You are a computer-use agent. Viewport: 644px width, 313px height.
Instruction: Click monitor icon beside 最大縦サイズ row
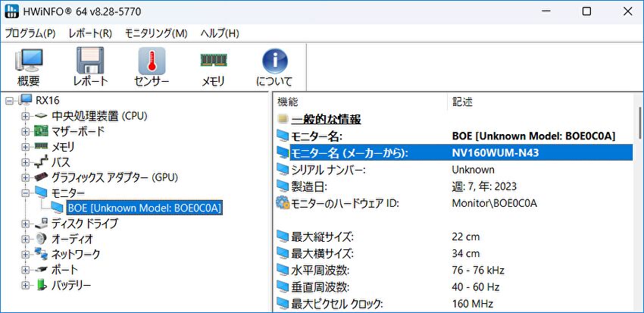click(x=283, y=236)
